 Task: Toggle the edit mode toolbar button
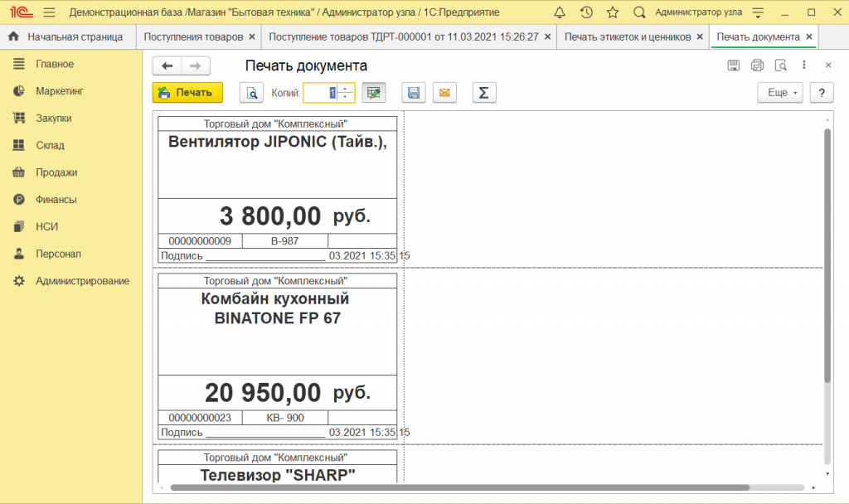(375, 93)
